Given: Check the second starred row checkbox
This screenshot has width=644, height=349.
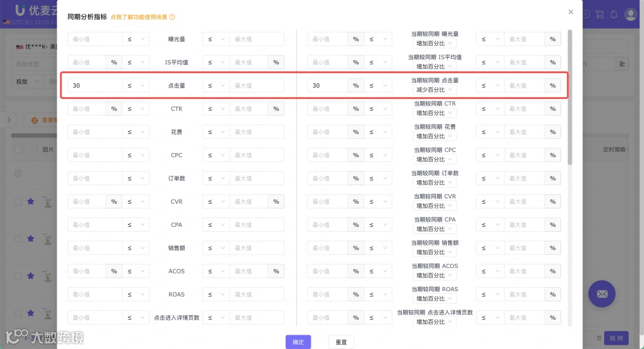Looking at the screenshot, I should (x=18, y=239).
